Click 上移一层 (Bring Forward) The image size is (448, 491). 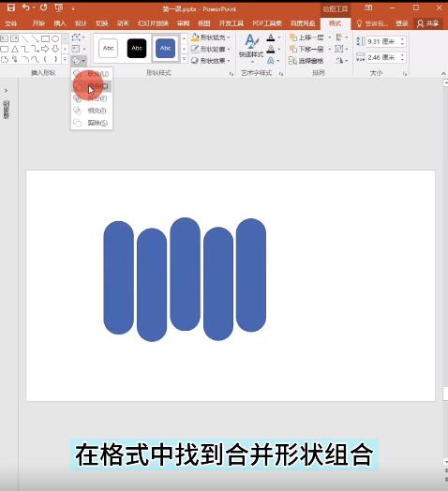[x=306, y=37]
